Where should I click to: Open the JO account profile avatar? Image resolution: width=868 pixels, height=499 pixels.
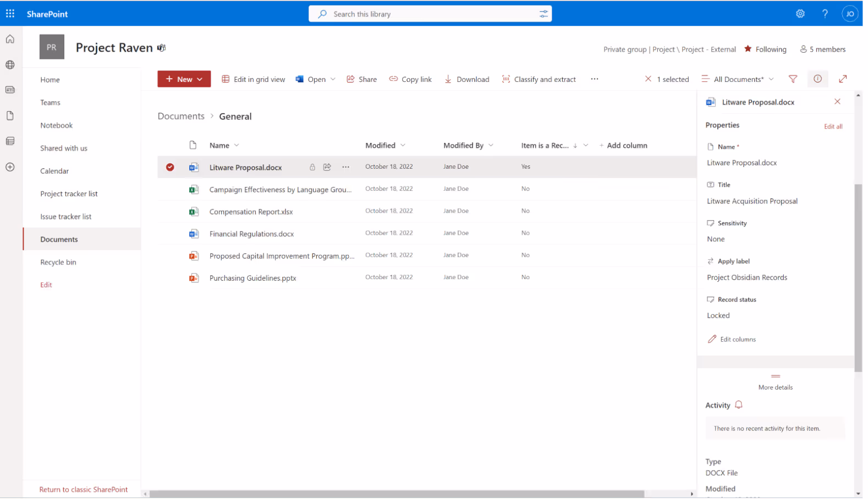pyautogui.click(x=850, y=14)
